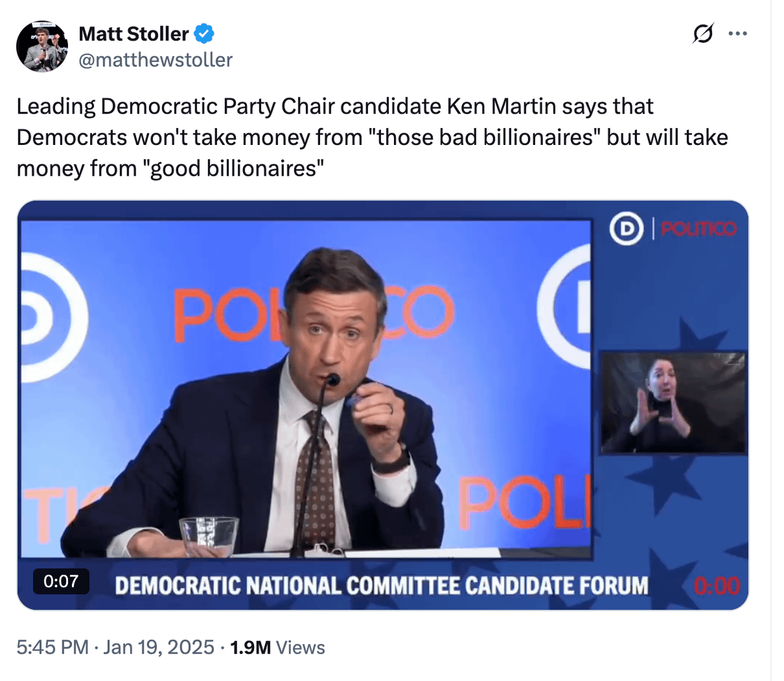Screen dimensions: 784x681
Task: Open the @matthewstoller handle link
Action: 155,60
